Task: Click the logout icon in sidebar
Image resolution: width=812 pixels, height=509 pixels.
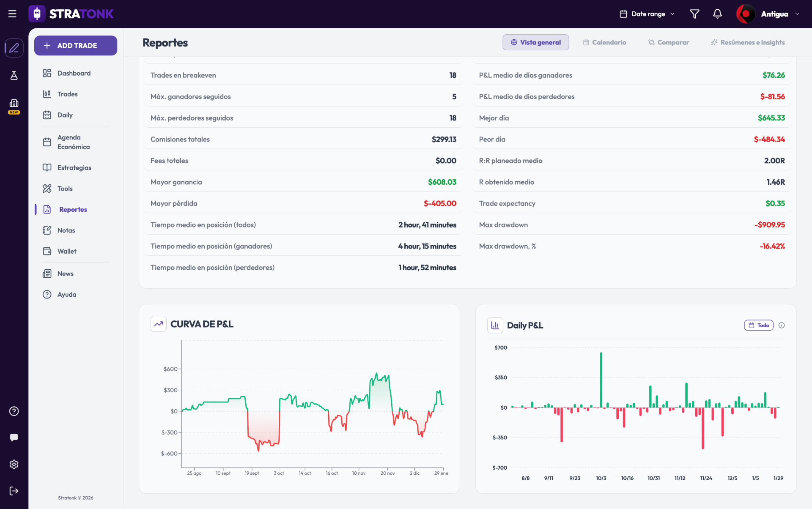Action: (x=14, y=491)
